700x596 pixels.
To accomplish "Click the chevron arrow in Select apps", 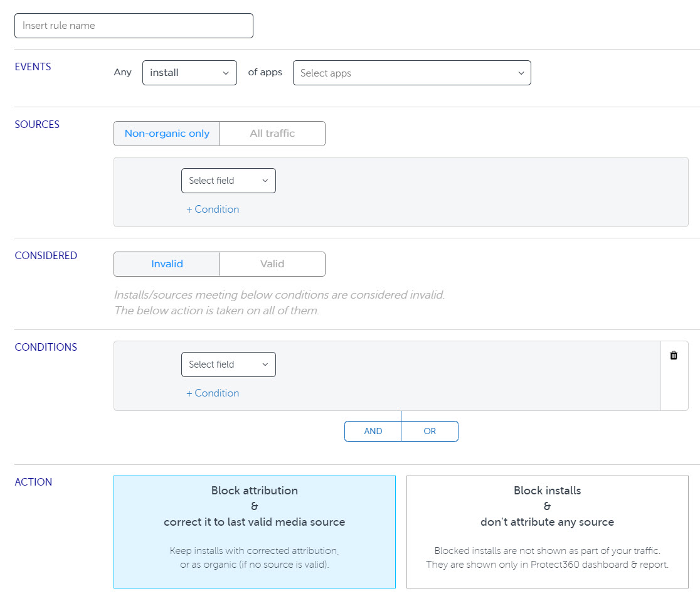I will tap(521, 73).
